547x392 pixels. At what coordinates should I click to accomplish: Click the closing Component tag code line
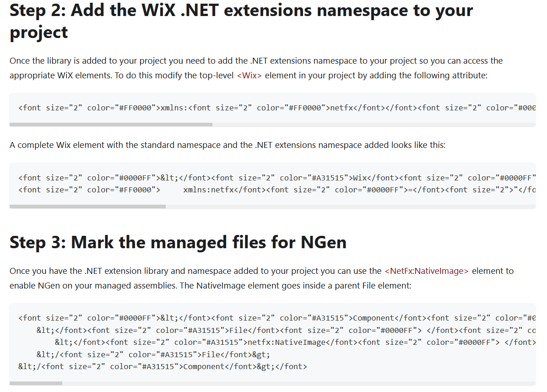tap(162, 366)
